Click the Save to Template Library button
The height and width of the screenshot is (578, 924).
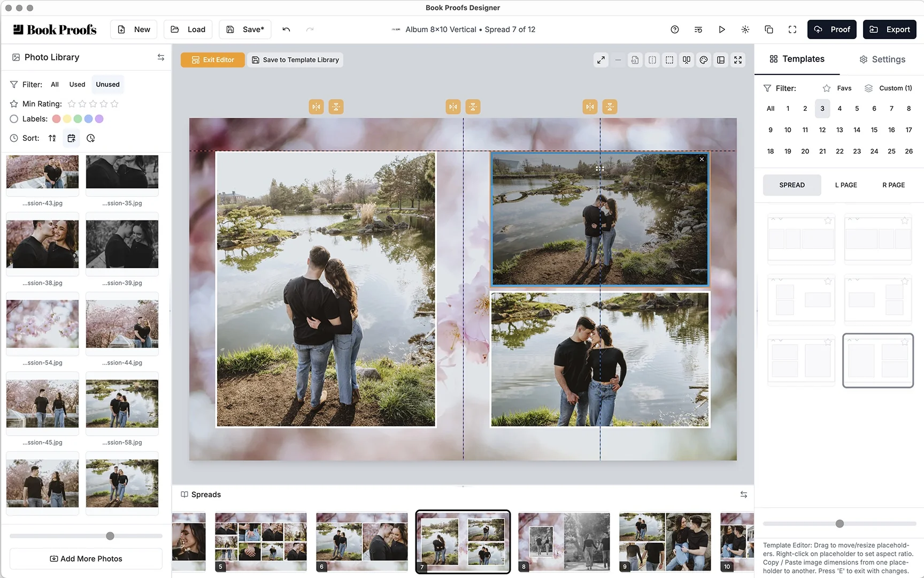tap(295, 59)
